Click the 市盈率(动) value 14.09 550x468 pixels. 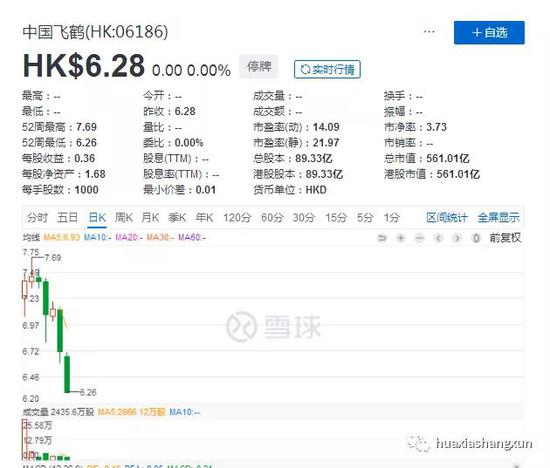[326, 127]
